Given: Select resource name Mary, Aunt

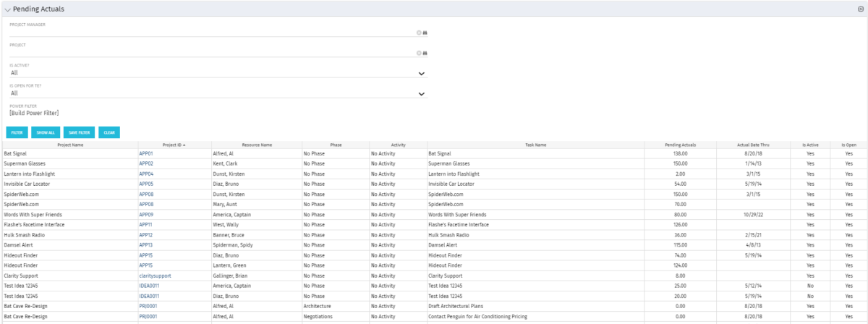Looking at the screenshot, I should tap(228, 205).
